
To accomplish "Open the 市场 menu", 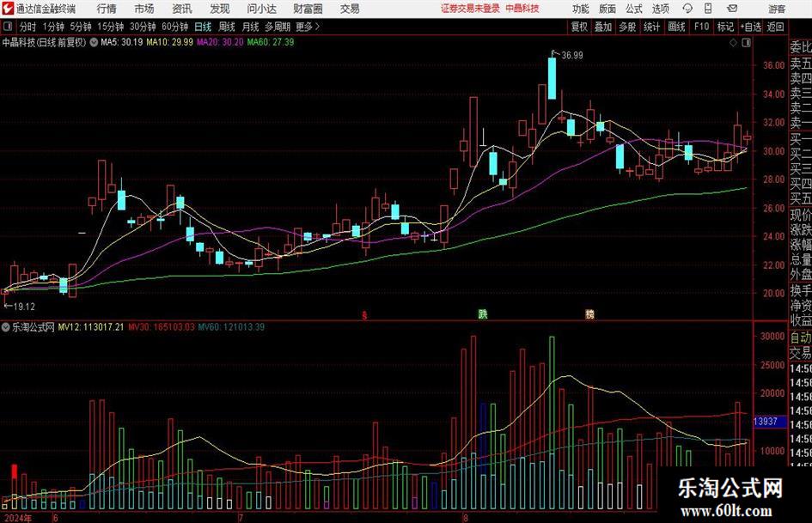I will point(144,9).
